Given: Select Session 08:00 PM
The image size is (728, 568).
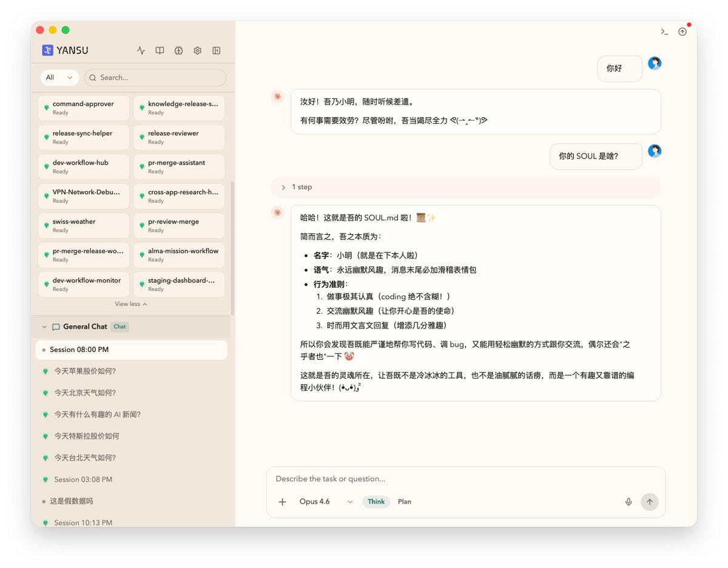Looking at the screenshot, I should click(131, 350).
